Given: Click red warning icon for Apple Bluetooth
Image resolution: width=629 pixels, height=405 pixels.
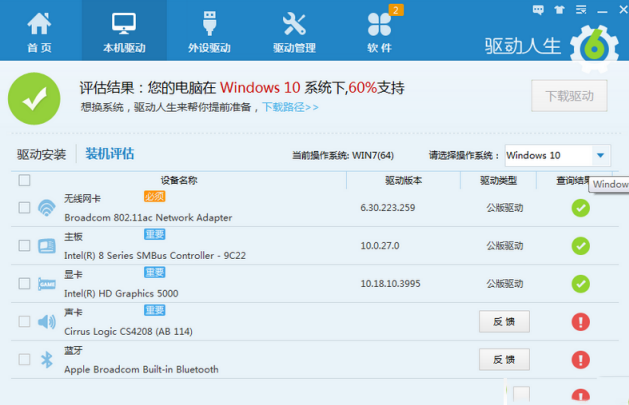Looking at the screenshot, I should (x=580, y=360).
